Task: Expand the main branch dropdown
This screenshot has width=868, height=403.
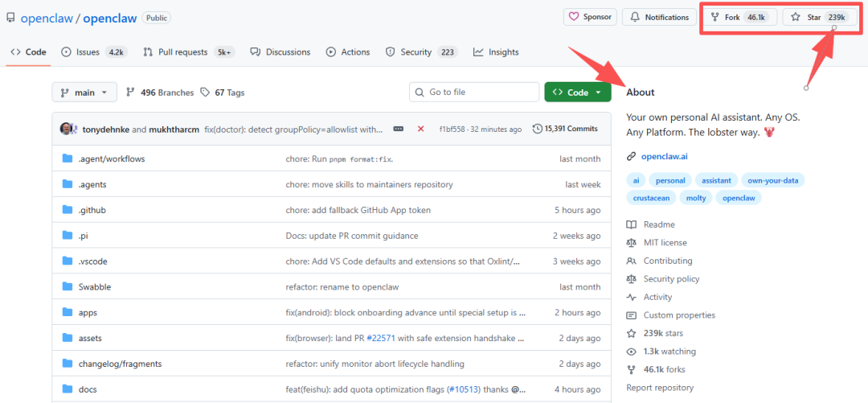Action: (84, 93)
